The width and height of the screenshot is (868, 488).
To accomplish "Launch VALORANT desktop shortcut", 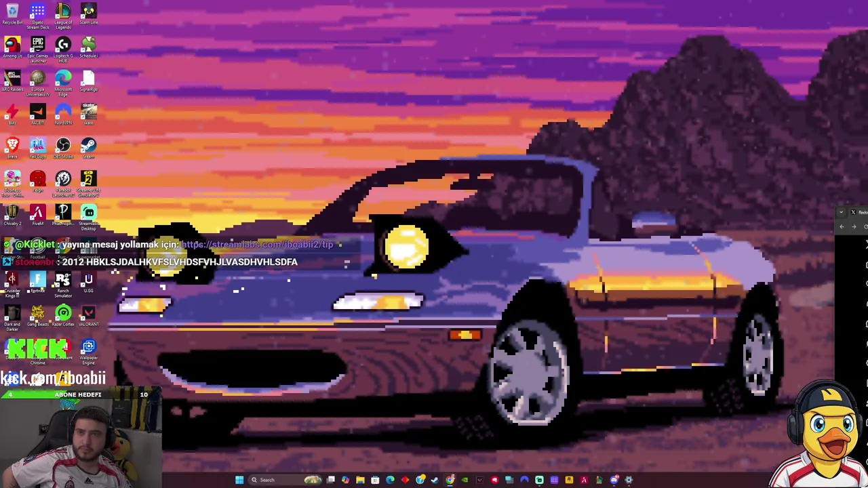I will click(x=88, y=315).
